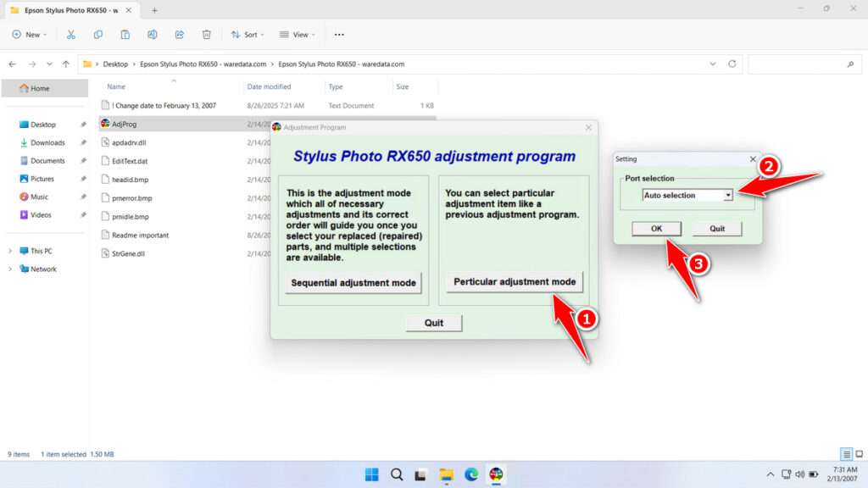Sort by Name column header
The image size is (868, 488).
pos(116,87)
